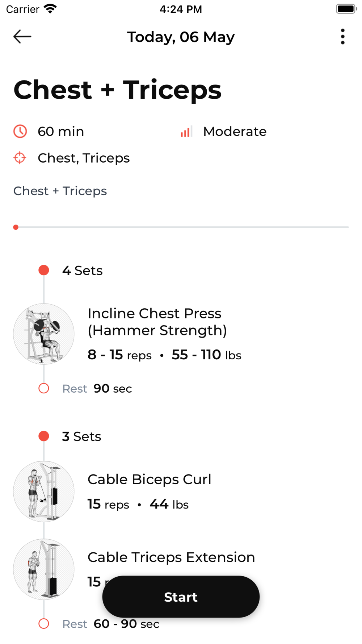Open Cable Biceps Curl exercise thumbnail
Screen dimensions: 362x644
pos(44,492)
